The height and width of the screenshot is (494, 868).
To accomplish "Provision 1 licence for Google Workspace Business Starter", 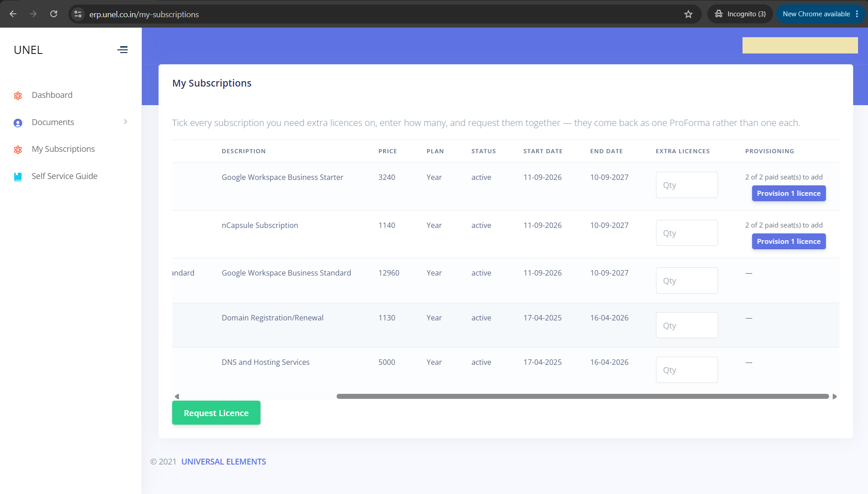I will [x=789, y=194].
